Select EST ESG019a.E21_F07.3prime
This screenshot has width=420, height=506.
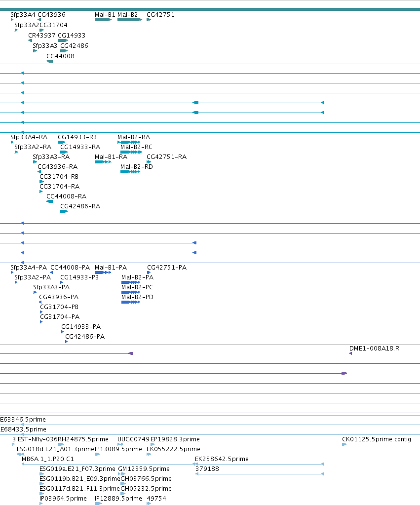(41, 474)
